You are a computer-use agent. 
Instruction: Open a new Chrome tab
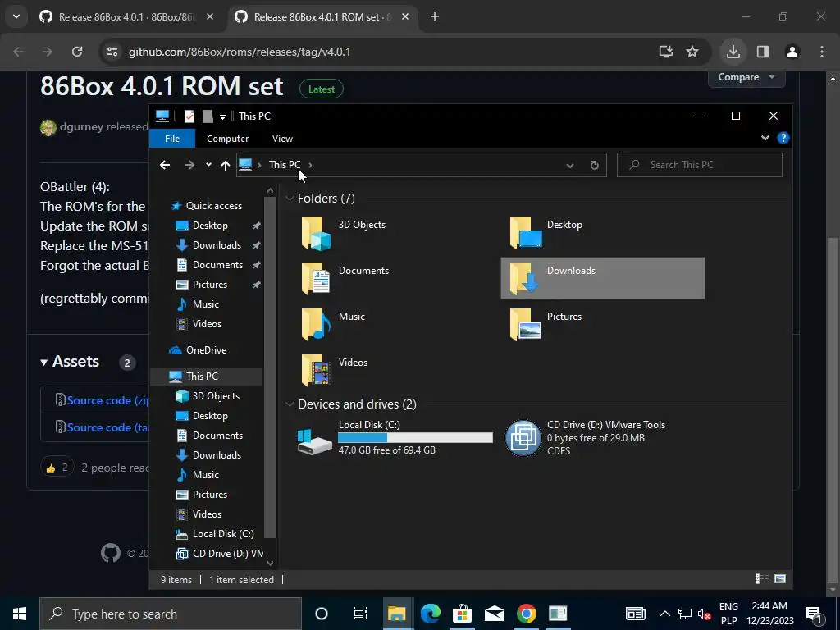click(435, 17)
